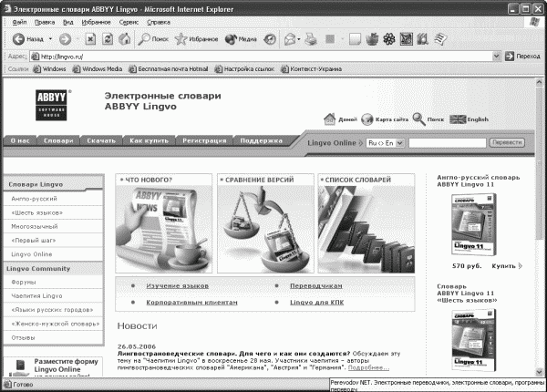Open the Файл menu
The image size is (547, 392).
pyautogui.click(x=19, y=22)
